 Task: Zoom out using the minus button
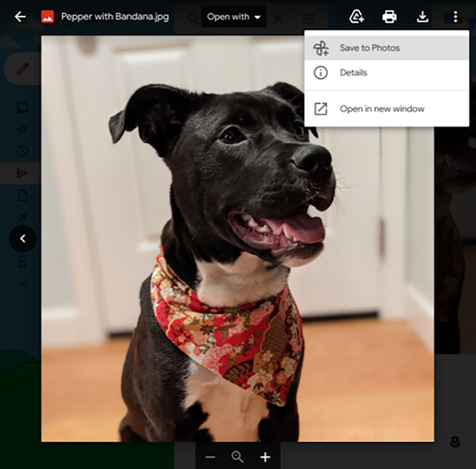point(210,457)
